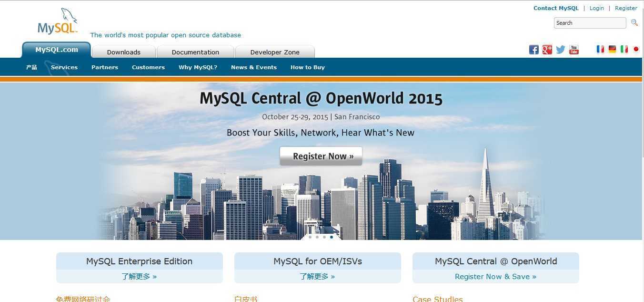644x302 pixels.
Task: Open the Services menu item
Action: 64,67
